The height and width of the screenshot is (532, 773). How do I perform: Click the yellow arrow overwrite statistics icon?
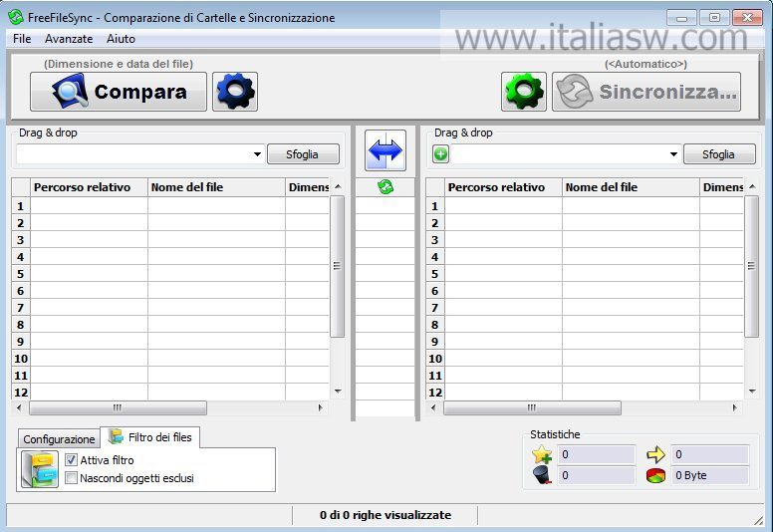click(x=655, y=454)
